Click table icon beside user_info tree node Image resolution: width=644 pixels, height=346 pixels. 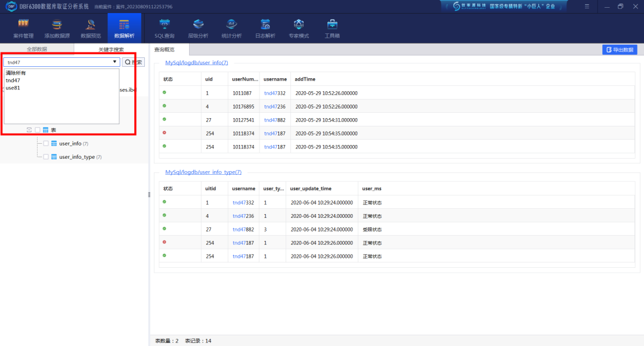(54, 143)
